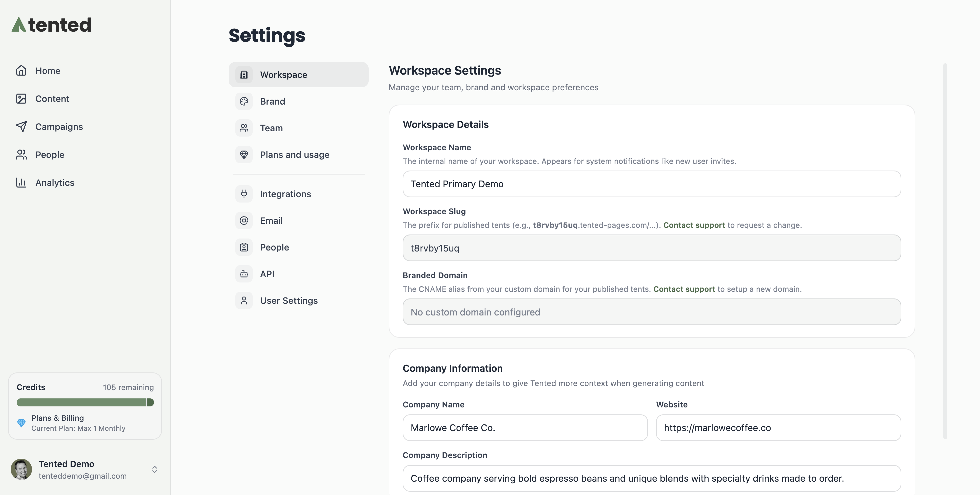Click the Integrations plug icon
This screenshot has height=495, width=980.
[x=244, y=194]
